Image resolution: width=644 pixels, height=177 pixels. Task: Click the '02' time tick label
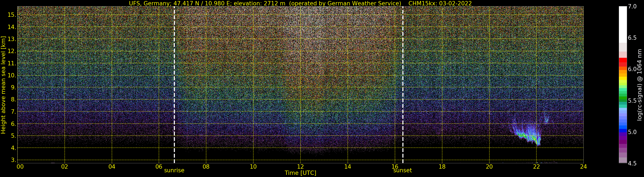(65, 167)
